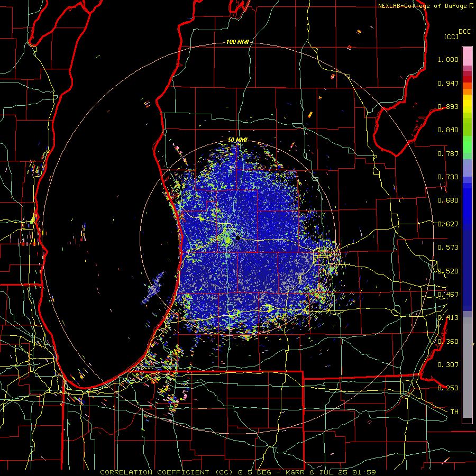Select the 0.627 colorbar value
The height and width of the screenshot is (476, 476).
click(x=448, y=224)
